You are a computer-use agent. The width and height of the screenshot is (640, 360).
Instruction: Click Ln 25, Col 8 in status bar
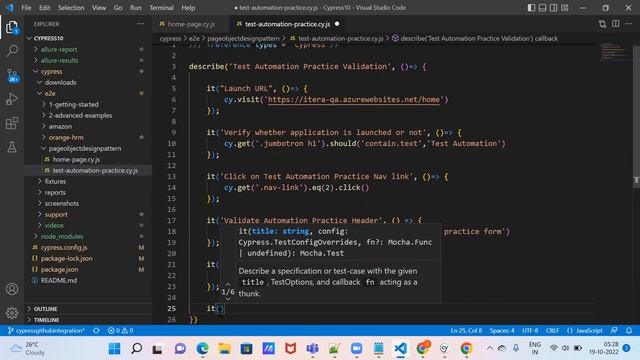point(466,331)
